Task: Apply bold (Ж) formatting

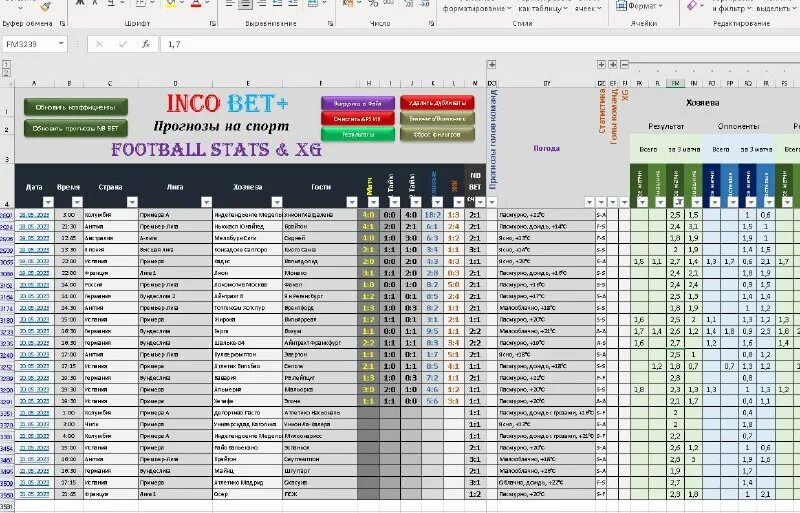Action: 80,4
